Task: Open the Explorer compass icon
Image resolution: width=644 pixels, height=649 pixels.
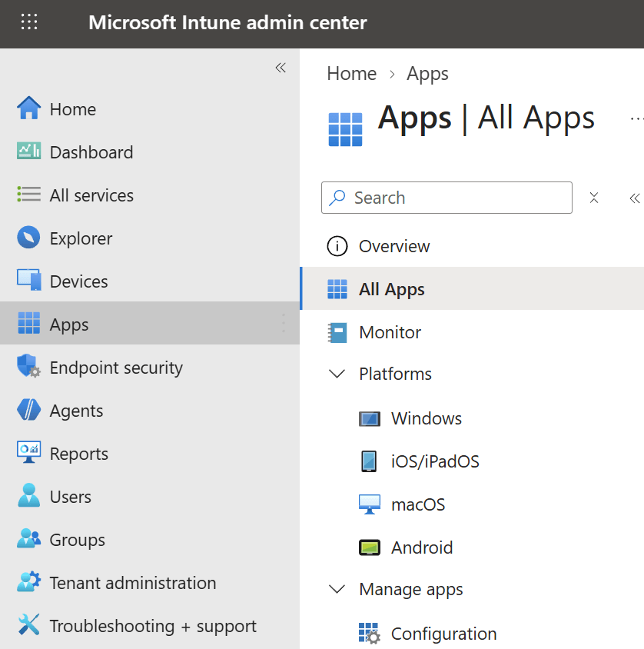Action: pos(28,237)
